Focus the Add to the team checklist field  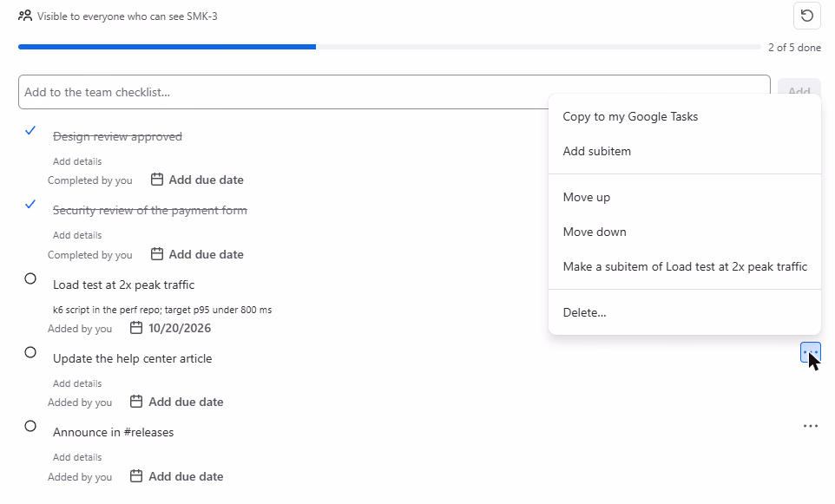click(394, 92)
